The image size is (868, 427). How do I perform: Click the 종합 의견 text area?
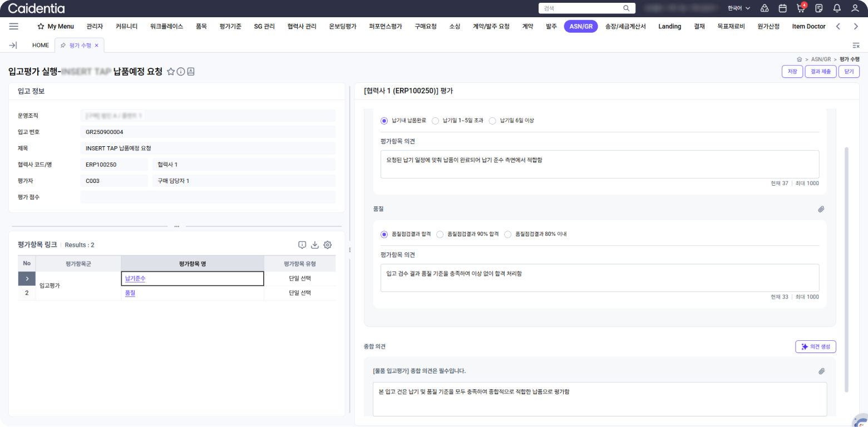tap(599, 399)
